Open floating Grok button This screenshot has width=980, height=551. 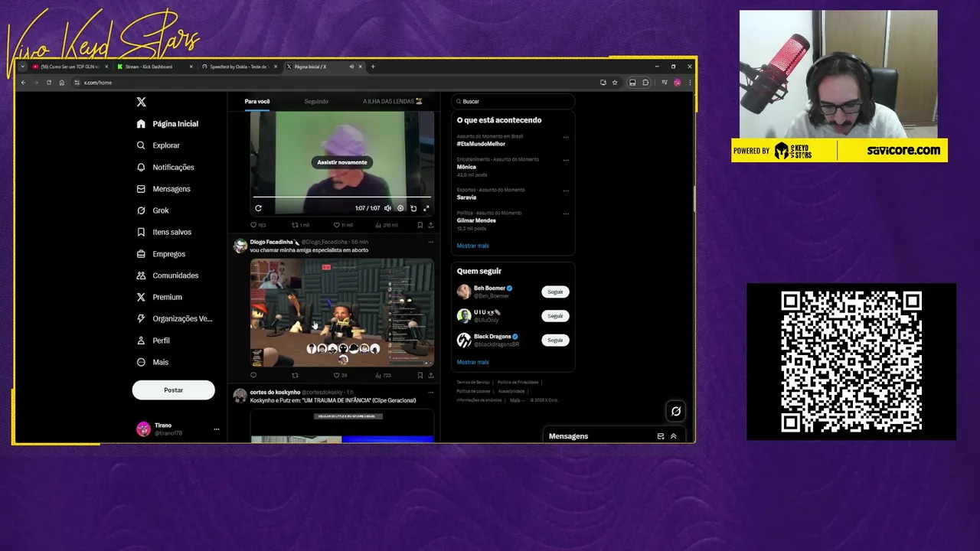coord(676,411)
